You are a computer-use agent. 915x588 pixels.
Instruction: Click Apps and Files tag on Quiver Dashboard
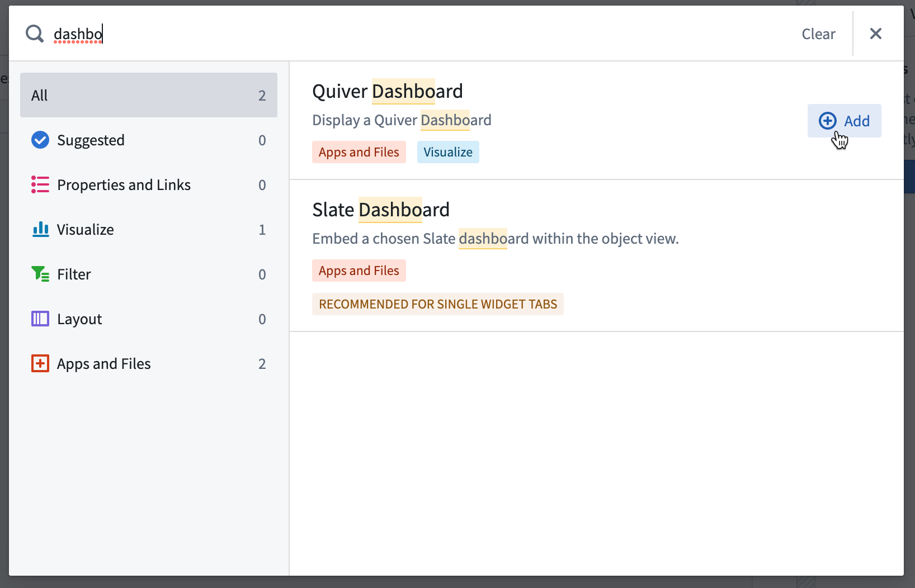point(359,152)
